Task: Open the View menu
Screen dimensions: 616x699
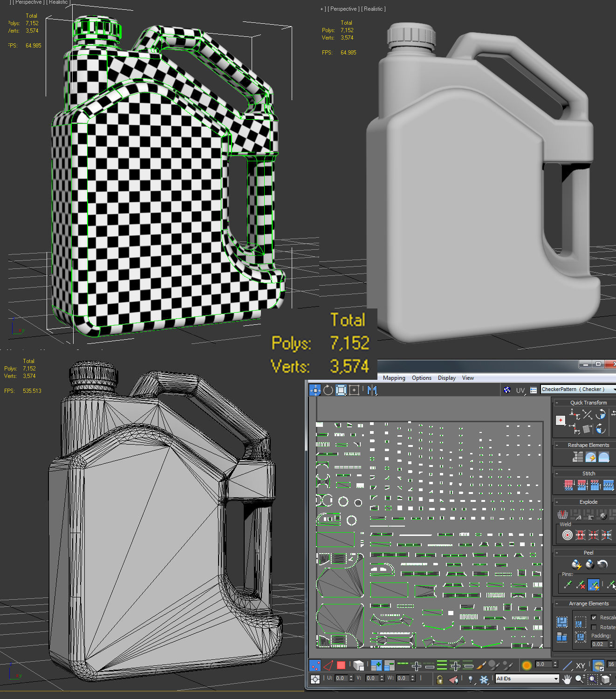Action: pos(468,378)
